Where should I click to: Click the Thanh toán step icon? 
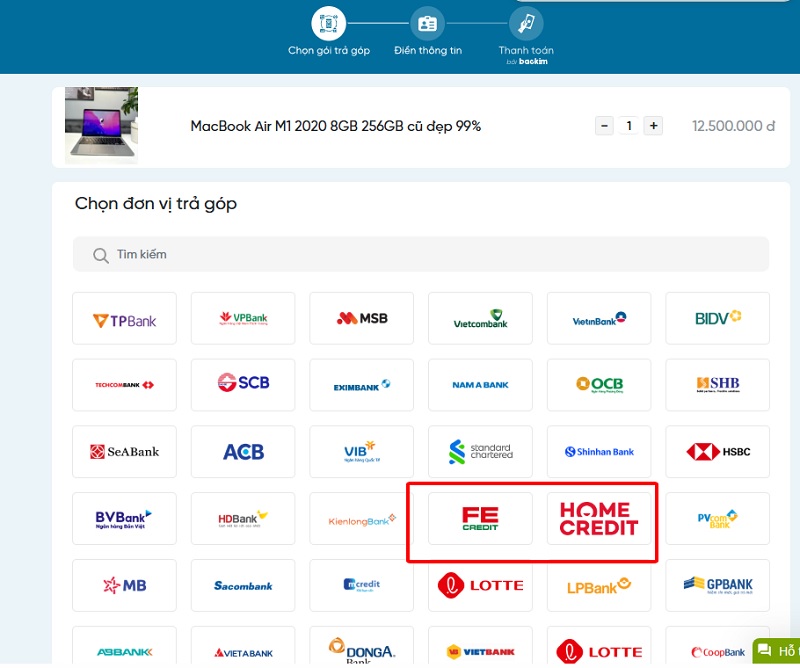coord(526,22)
